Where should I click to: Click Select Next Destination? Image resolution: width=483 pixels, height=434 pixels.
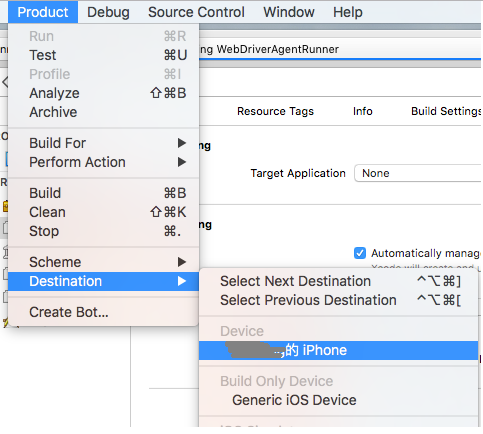[x=338, y=281]
